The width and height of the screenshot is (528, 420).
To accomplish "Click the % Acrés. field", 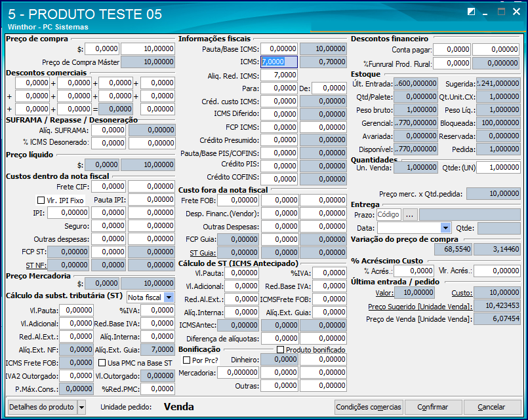I will pos(414,271).
